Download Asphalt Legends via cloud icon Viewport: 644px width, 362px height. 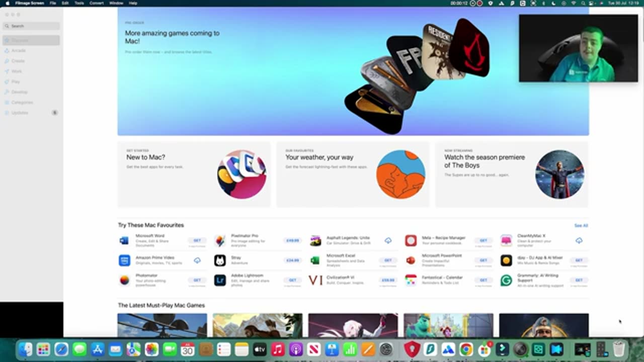pos(388,240)
